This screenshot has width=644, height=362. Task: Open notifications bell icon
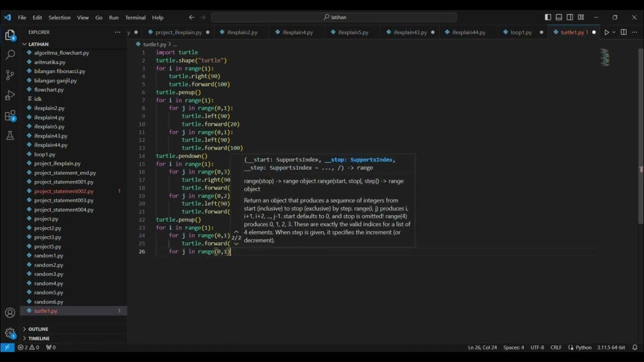coord(635,347)
